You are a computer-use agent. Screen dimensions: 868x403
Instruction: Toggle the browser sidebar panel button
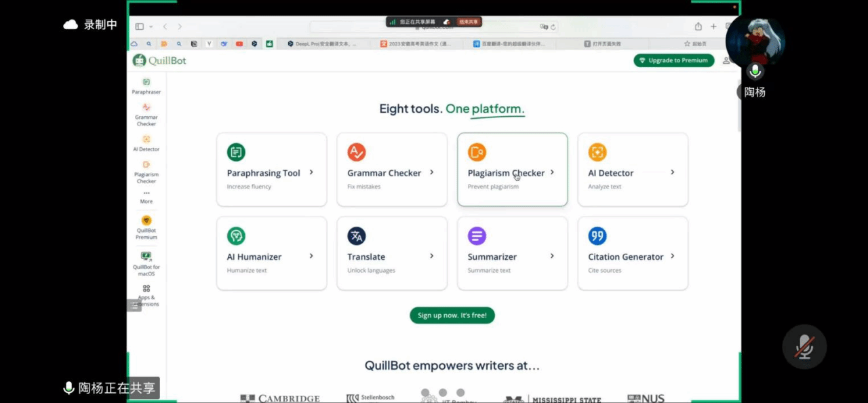pos(139,26)
